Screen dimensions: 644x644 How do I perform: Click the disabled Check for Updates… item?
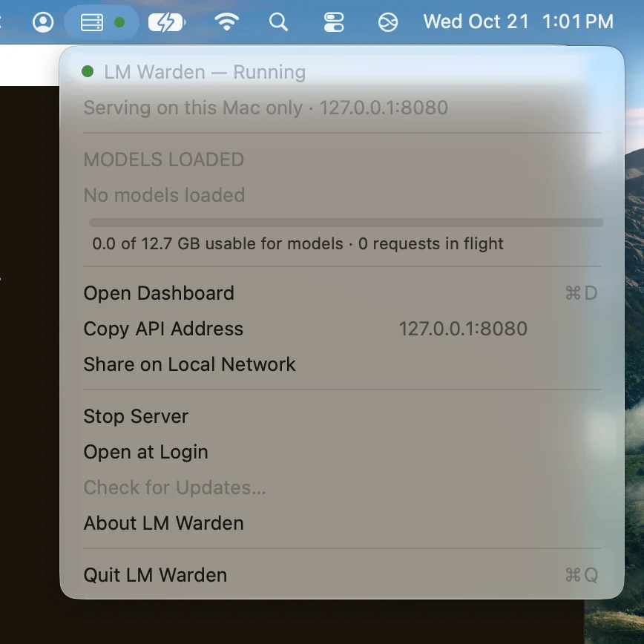tap(342, 487)
